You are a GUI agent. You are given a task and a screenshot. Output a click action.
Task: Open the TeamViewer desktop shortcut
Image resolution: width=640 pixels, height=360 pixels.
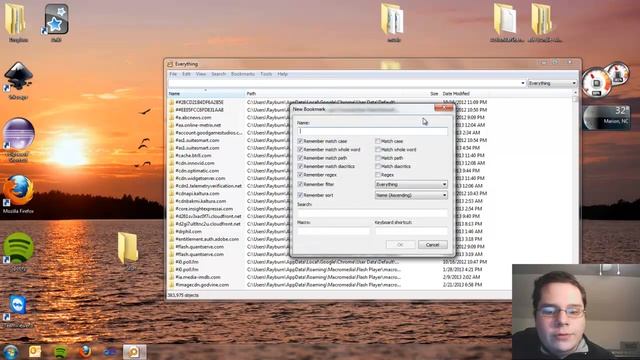(x=18, y=305)
